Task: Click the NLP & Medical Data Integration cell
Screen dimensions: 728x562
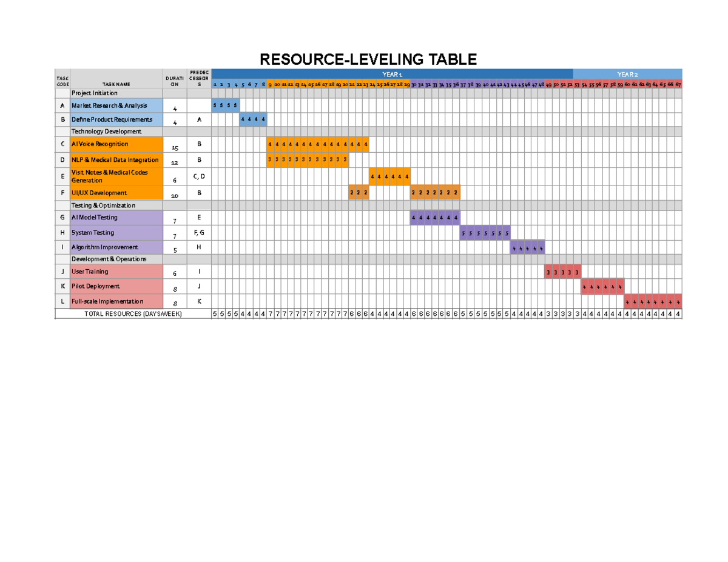Action: 116,160
